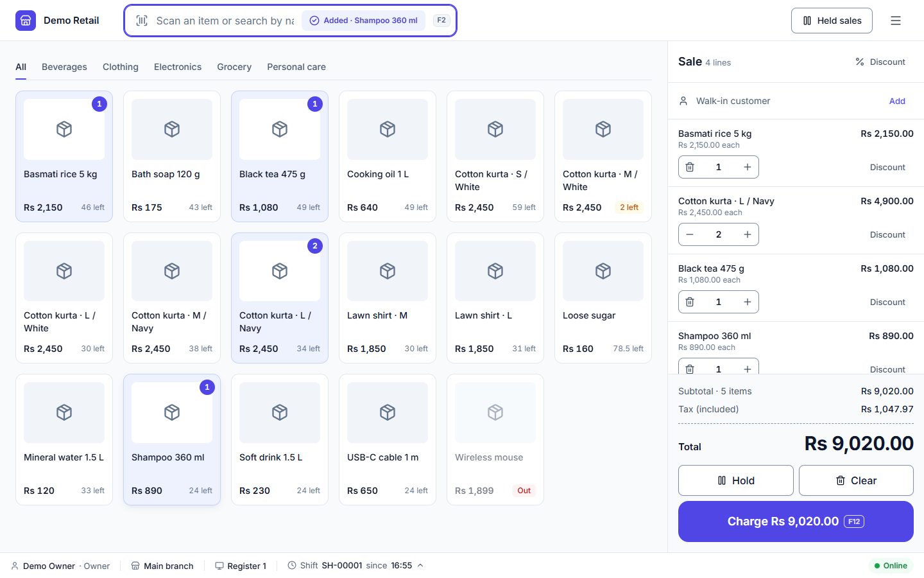Click the Demo Retail store logo icon
The height and width of the screenshot is (578, 924).
26,21
